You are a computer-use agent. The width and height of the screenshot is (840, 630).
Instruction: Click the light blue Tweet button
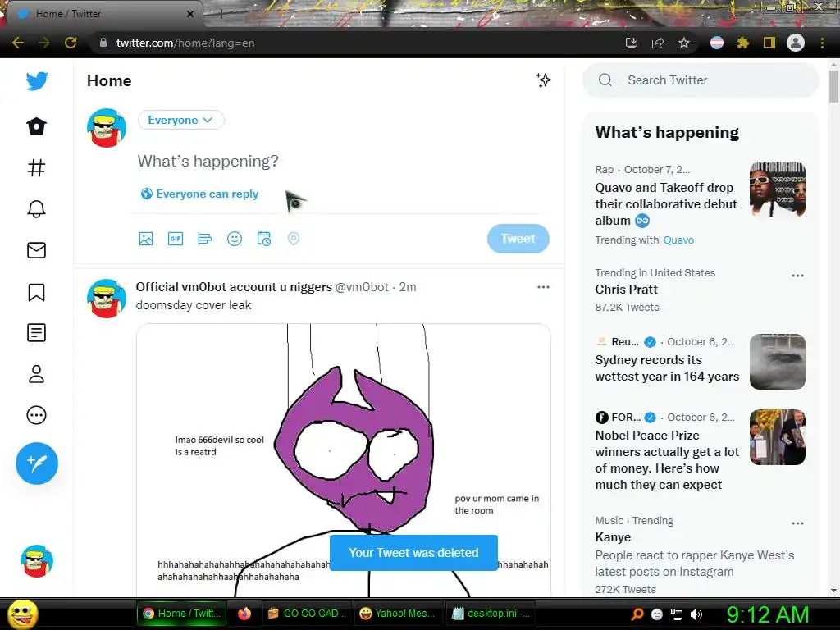point(518,239)
